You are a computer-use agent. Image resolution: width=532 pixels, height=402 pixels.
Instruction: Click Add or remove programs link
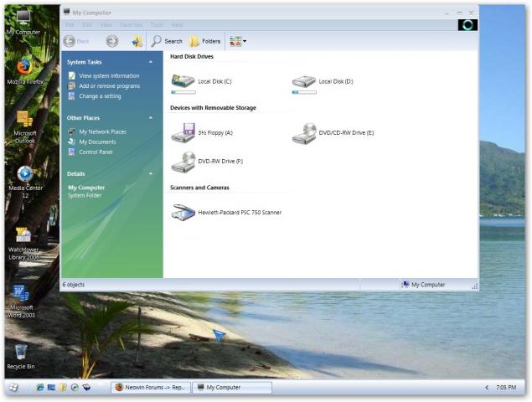click(x=109, y=85)
